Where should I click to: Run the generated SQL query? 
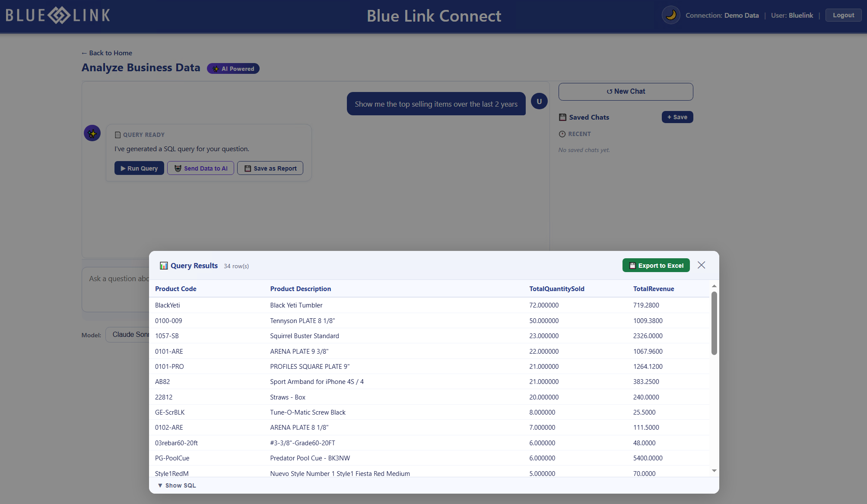139,168
